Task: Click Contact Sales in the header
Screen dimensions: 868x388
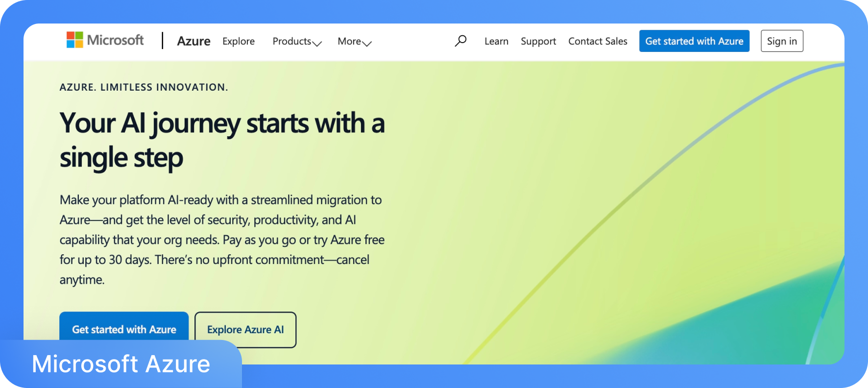Action: click(x=598, y=41)
